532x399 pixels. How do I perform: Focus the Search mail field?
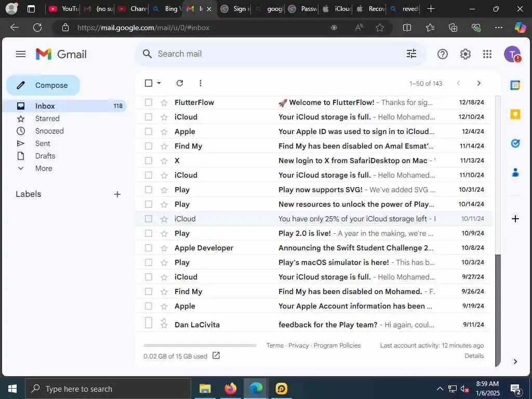tap(280, 54)
